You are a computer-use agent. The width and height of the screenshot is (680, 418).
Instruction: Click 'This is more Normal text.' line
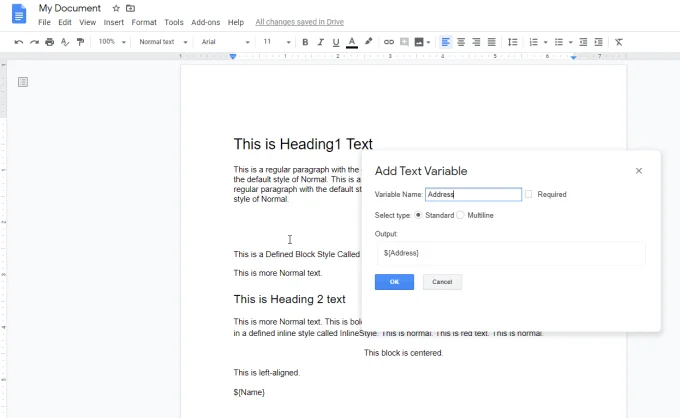click(x=278, y=273)
